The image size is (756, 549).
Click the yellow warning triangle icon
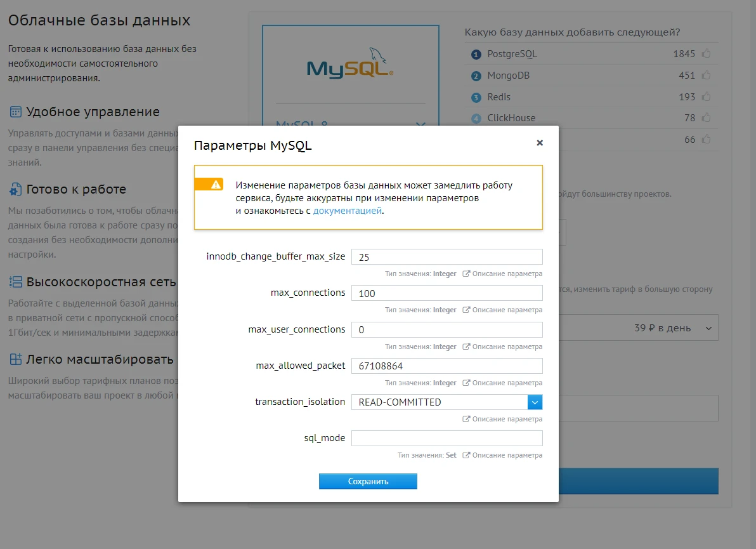pyautogui.click(x=216, y=184)
